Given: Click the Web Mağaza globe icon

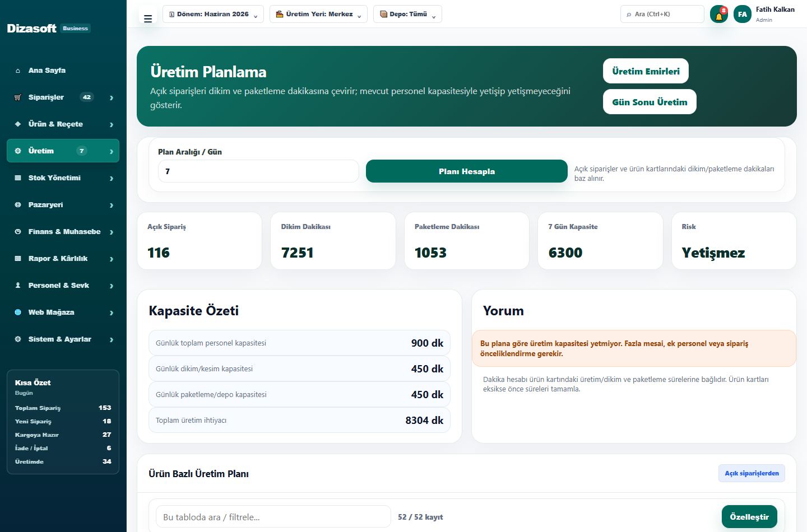Looking at the screenshot, I should click(x=18, y=312).
